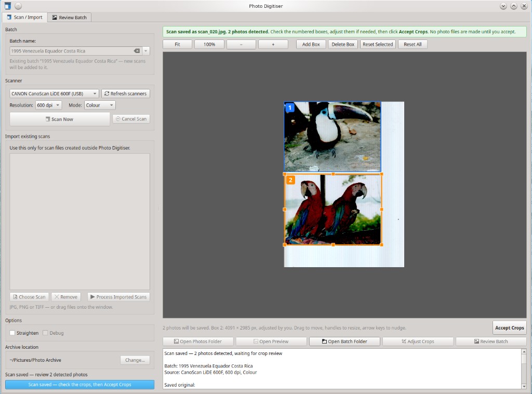Change the archive location
Viewport: 532px width, 394px height.
[x=135, y=360]
